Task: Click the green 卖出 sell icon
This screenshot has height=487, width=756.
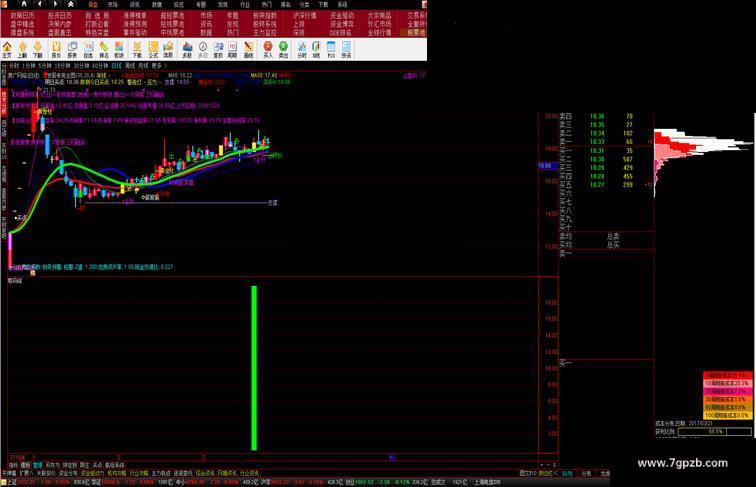Action: pos(284,50)
